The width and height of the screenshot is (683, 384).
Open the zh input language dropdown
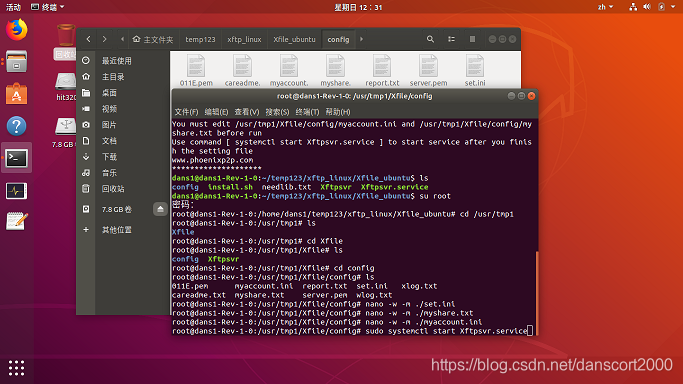click(x=605, y=7)
